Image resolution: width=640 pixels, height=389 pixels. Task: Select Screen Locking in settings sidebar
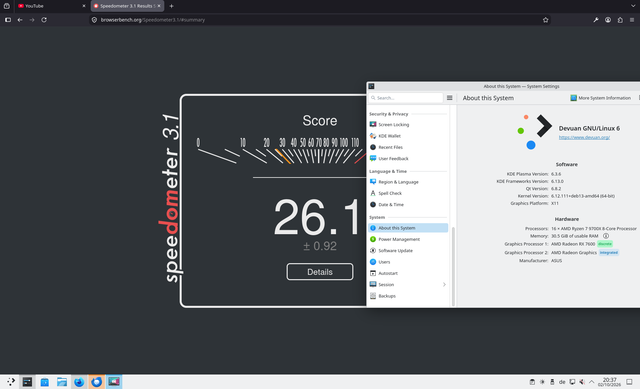408,124
